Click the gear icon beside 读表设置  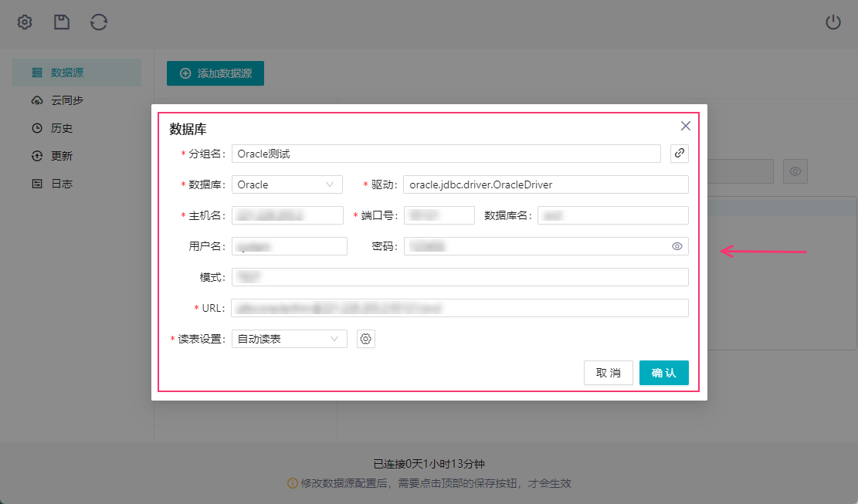(365, 339)
